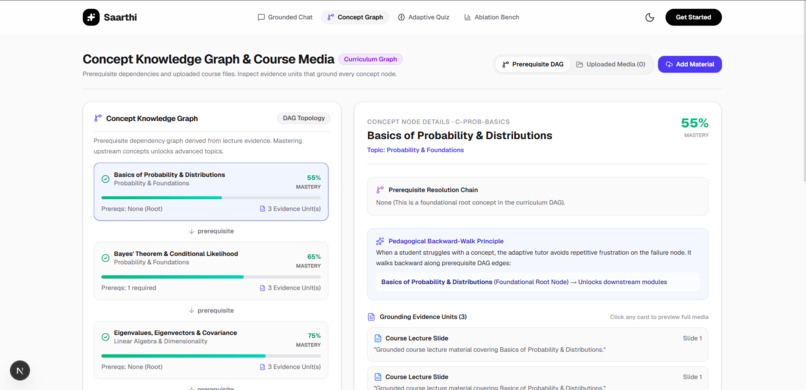Open the Adaptive Quiz tab
Screen dimensions: 806x390
424,17
